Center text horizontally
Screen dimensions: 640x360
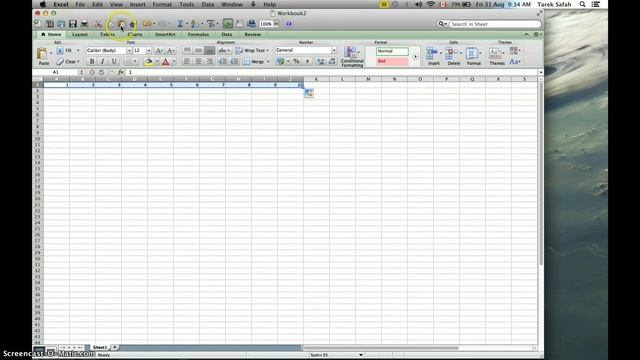point(198,62)
